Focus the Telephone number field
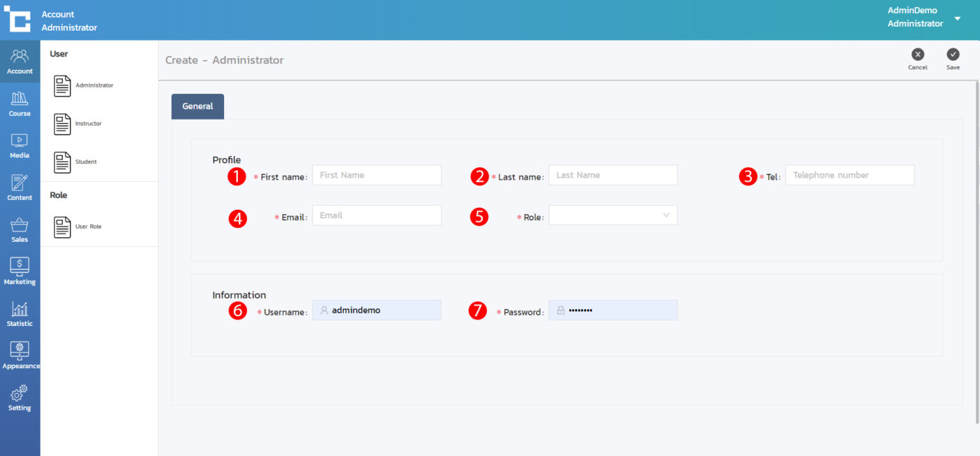980x456 pixels. point(849,176)
